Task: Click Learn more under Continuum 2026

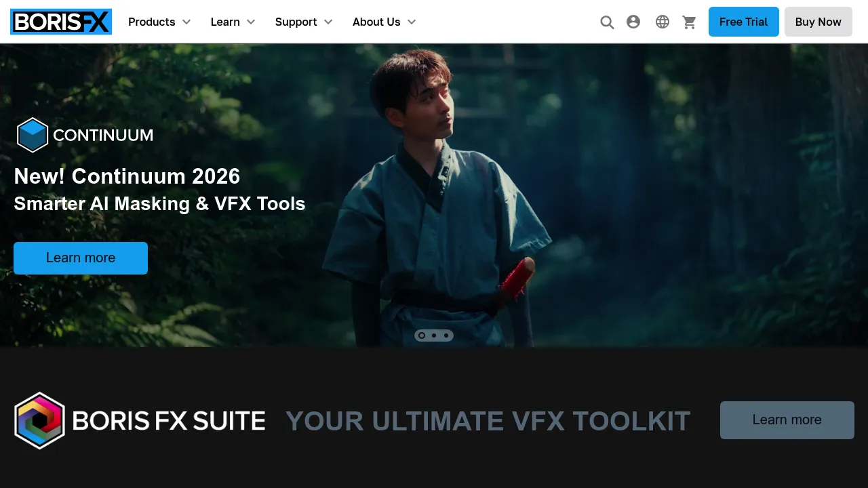Action: pos(81,258)
